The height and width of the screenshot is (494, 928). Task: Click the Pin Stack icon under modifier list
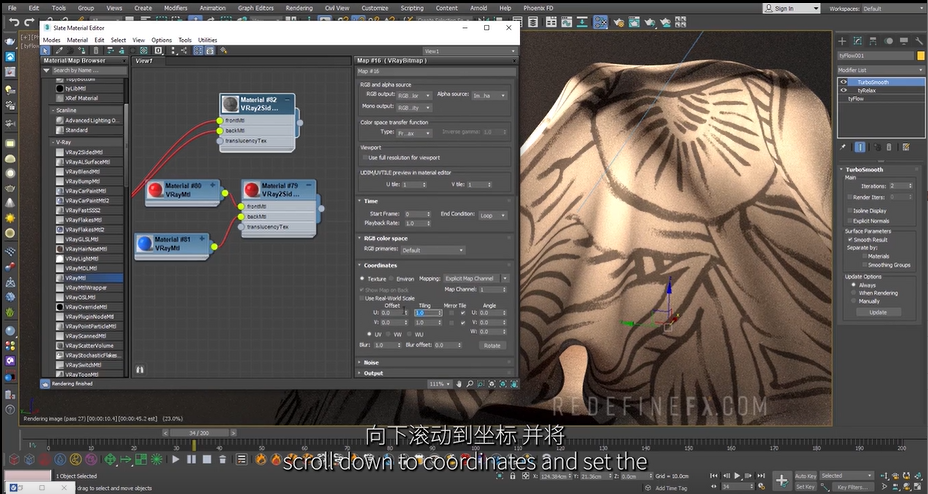[x=843, y=147]
